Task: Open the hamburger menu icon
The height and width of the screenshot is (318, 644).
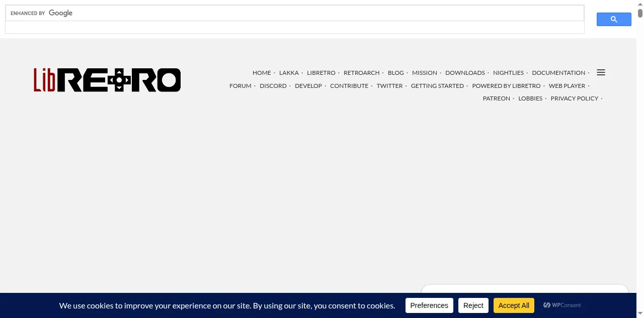Action: 601,72
